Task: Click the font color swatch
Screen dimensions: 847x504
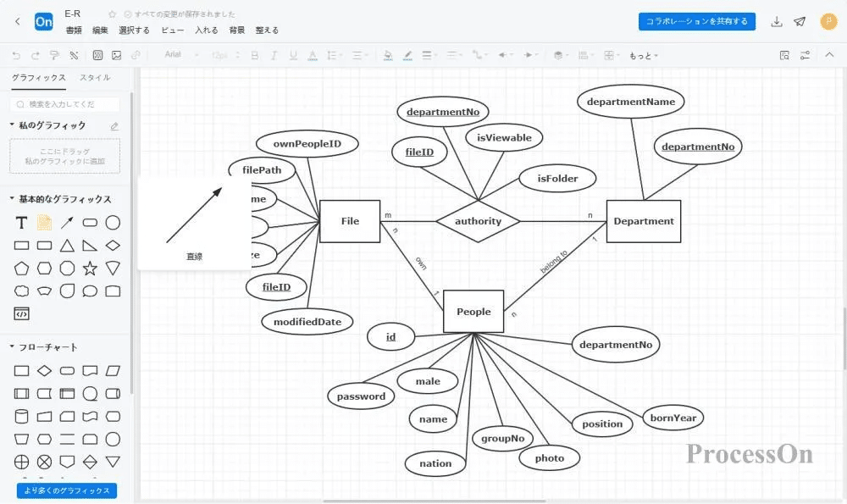Action: [x=313, y=54]
